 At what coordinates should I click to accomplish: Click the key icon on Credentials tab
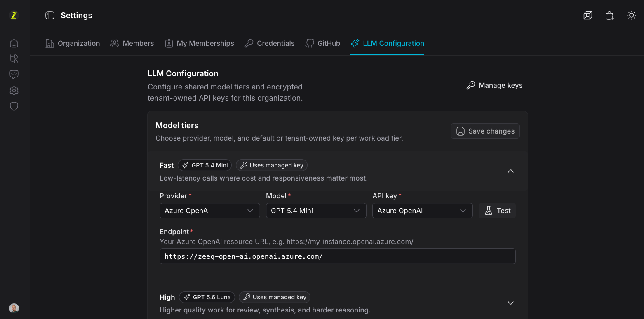[x=249, y=43]
